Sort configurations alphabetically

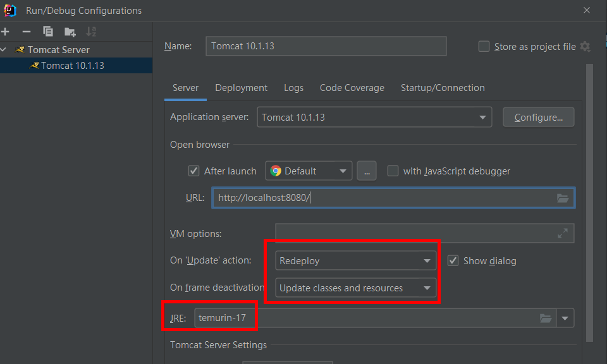click(91, 32)
